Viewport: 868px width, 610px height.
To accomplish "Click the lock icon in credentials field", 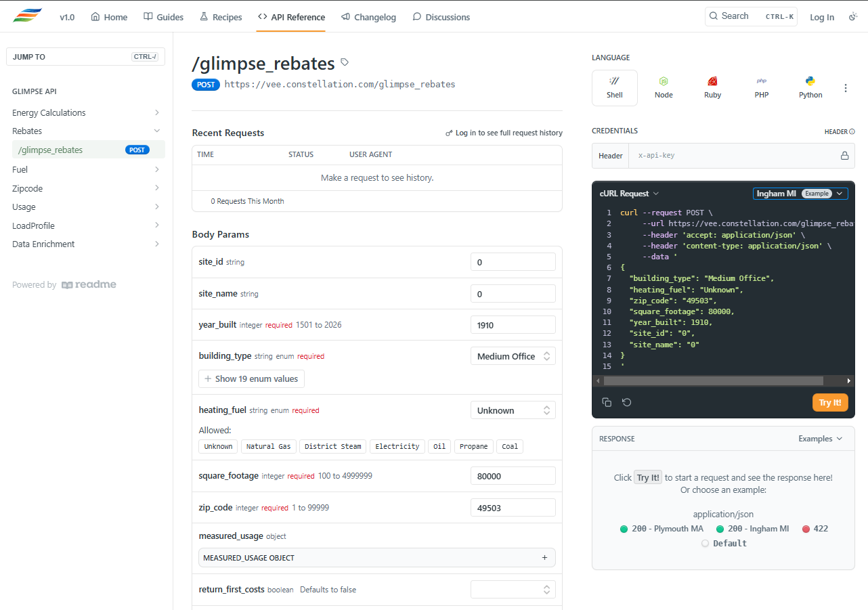I will tap(844, 156).
